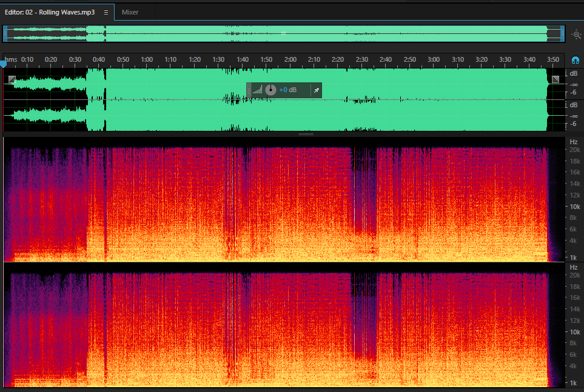
Task: Click the fade out handle on the waveform
Action: 555,79
